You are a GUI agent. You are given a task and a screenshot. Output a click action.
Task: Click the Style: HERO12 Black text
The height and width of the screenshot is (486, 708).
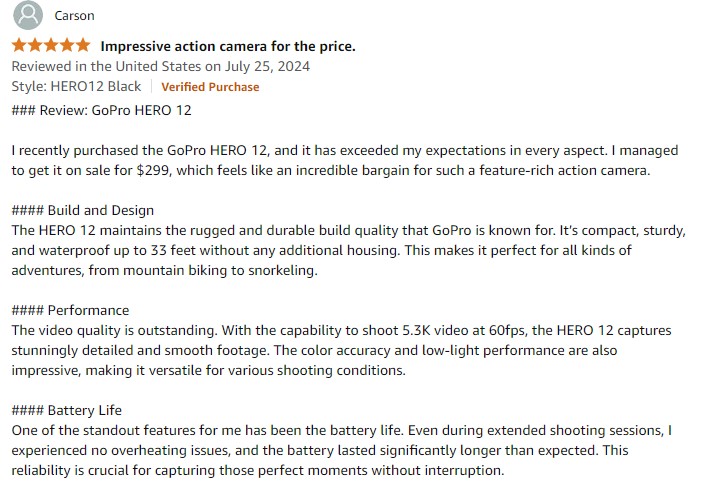pyautogui.click(x=76, y=86)
